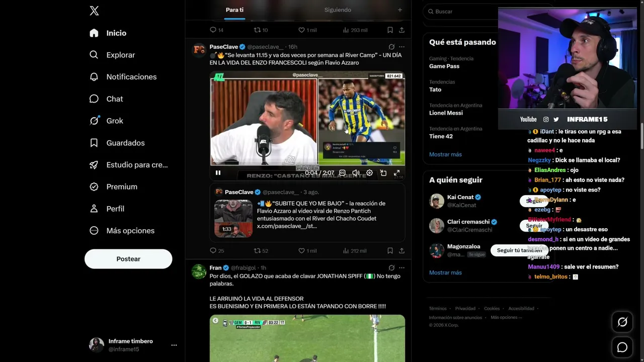Open the Accesibilidad footer link

point(521,309)
